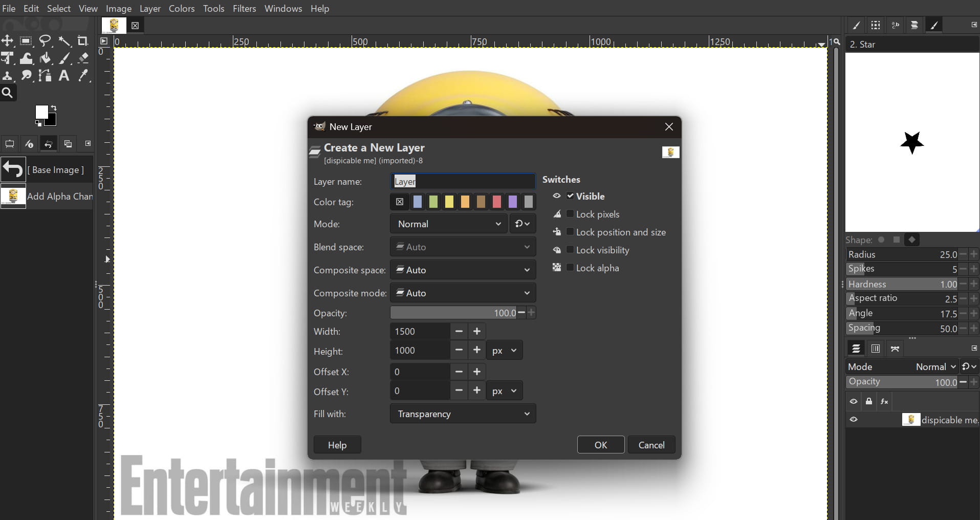Screen dimensions: 980x520
Task: Click OK to create the new layer
Action: point(601,445)
